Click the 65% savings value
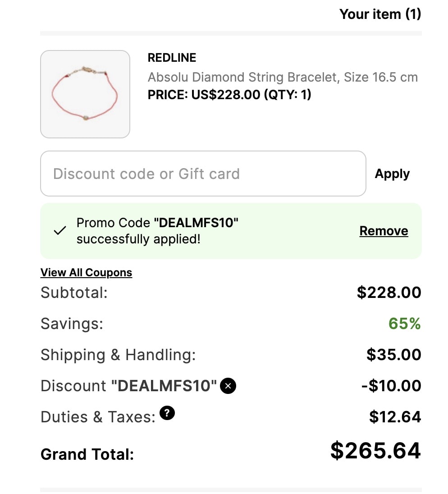This screenshot has height=494, width=448. tap(405, 324)
